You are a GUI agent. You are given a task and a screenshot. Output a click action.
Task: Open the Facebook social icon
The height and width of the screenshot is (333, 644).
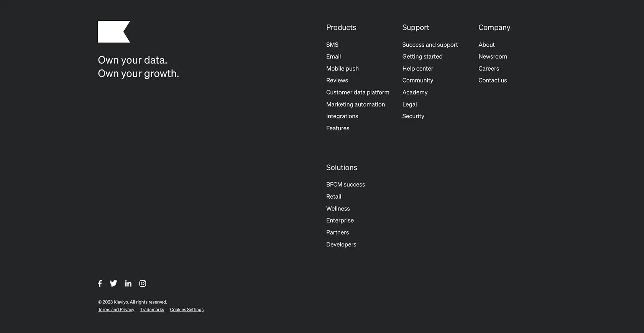(100, 284)
